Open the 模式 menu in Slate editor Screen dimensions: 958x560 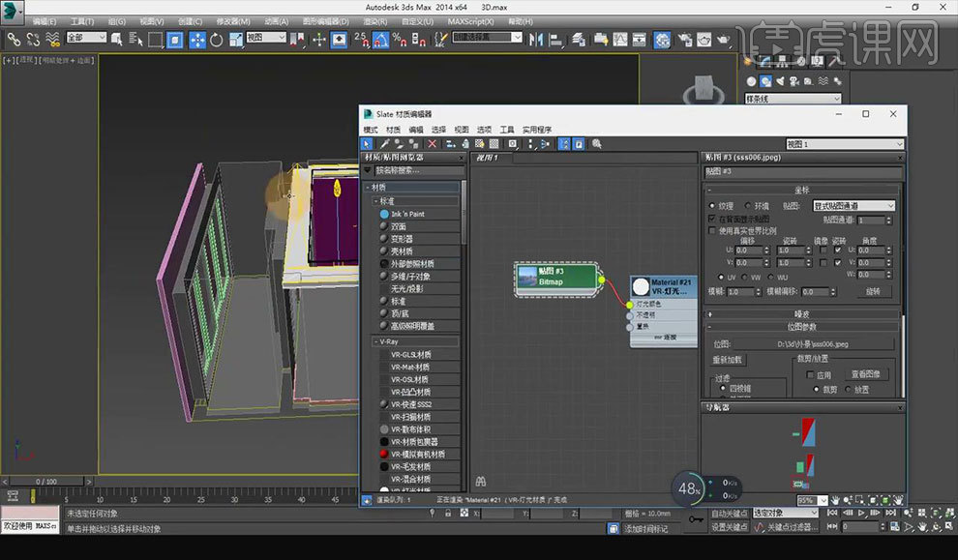pos(371,130)
